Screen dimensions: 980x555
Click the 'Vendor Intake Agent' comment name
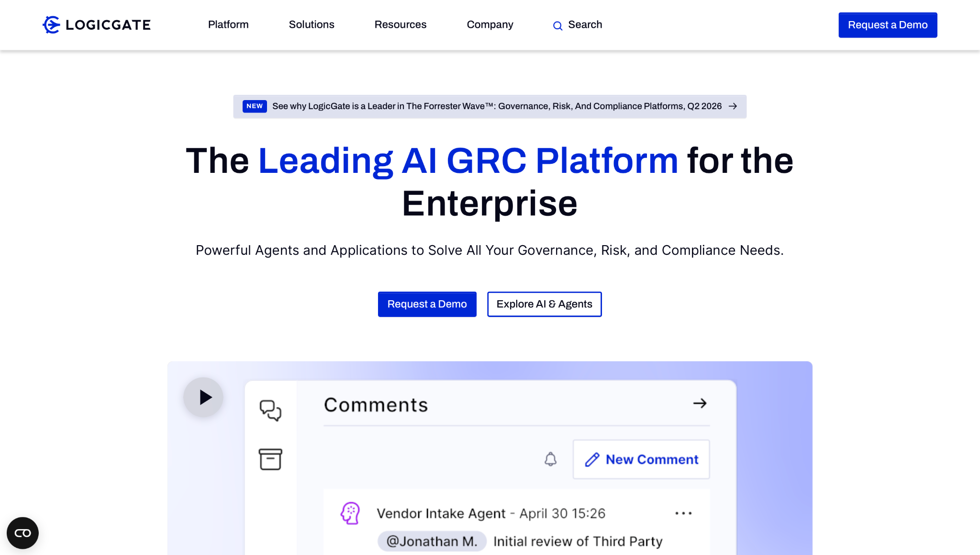point(441,513)
